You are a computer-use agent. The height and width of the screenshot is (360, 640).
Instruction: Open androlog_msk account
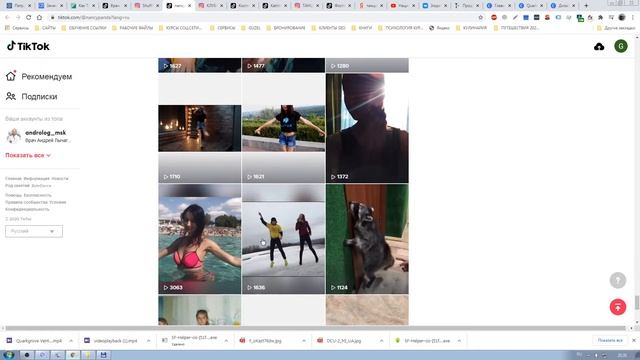point(39,136)
